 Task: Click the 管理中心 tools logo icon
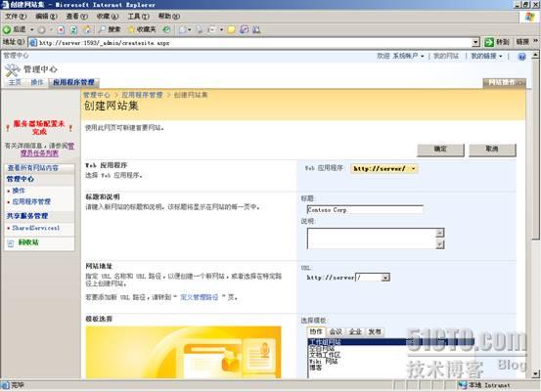coord(13,70)
